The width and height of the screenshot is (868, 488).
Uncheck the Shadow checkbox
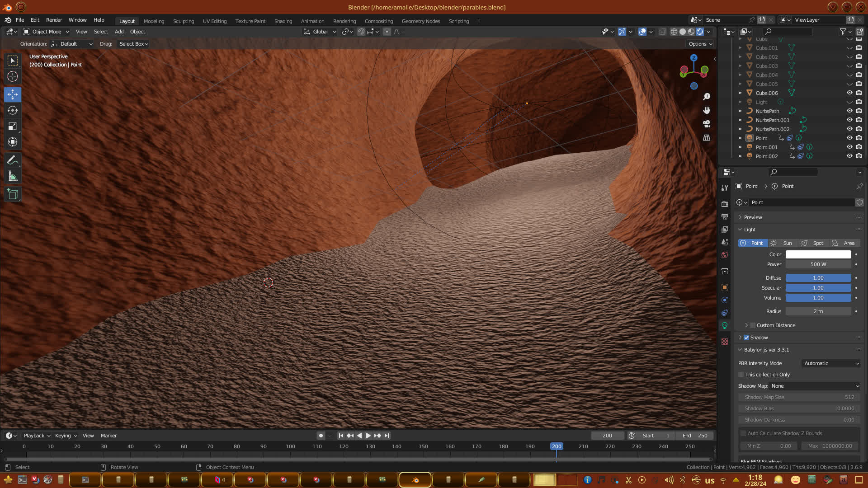point(746,338)
